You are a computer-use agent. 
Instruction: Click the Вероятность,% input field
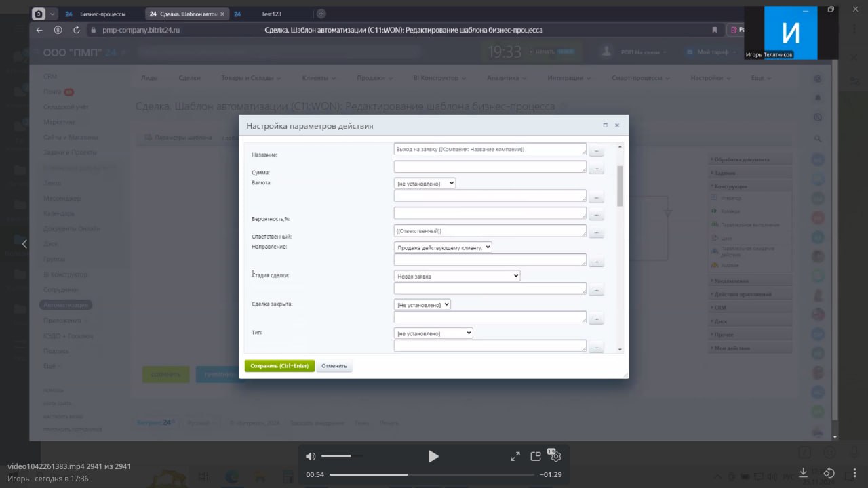[490, 213]
